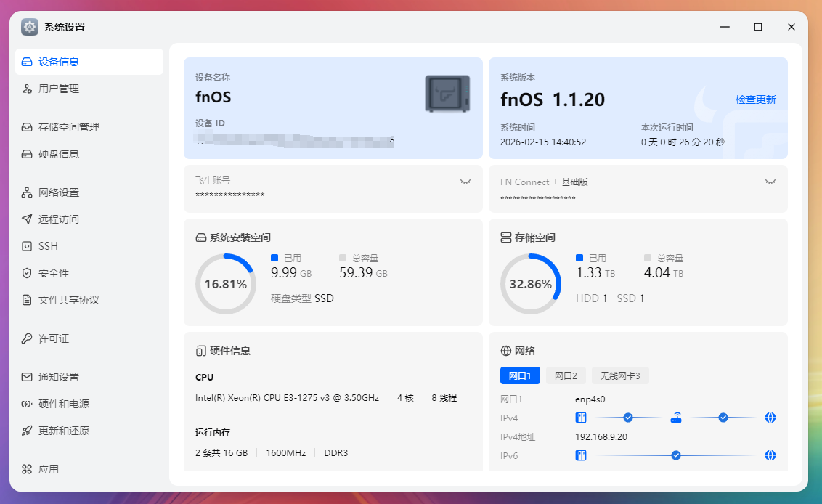Open 用户管理 settings
Viewport: 822px width, 504px height.
[89, 89]
